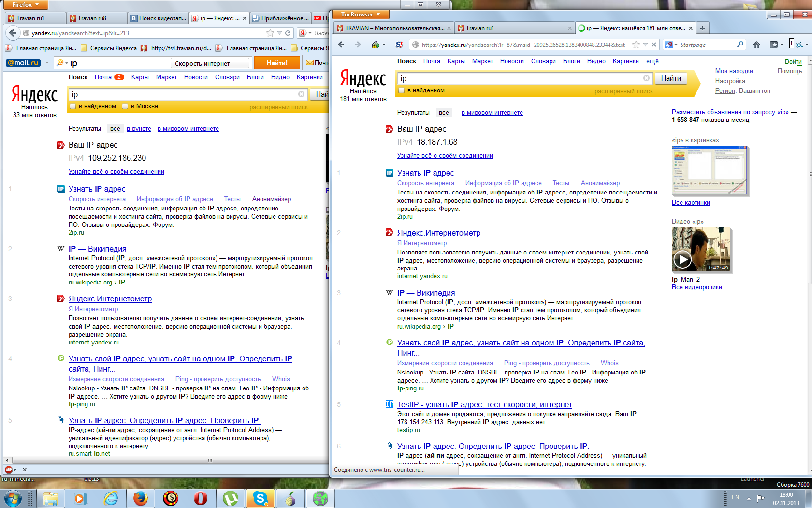812x508 pixels.
Task: Open 'IP — Википедия' result in Firefox window
Action: (x=97, y=249)
